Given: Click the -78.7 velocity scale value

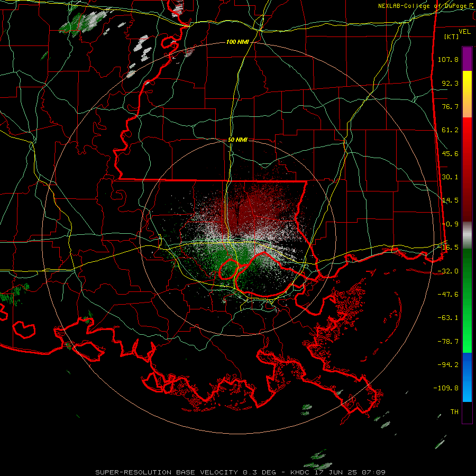Looking at the screenshot, I should coord(448,342).
